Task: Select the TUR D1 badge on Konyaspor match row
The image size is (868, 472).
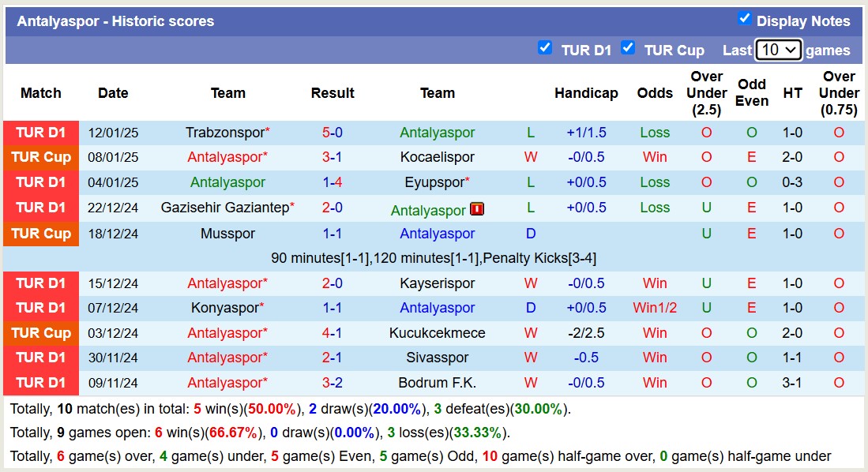Action: tap(40, 308)
